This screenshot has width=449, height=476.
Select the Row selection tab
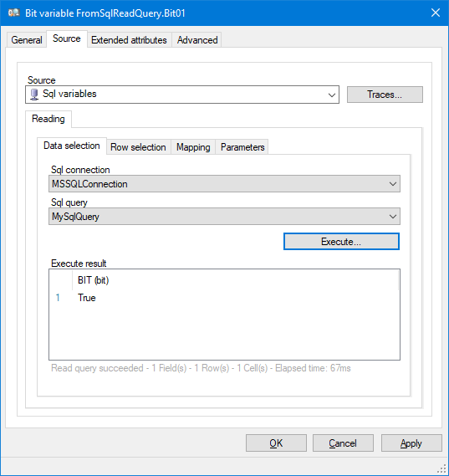point(138,147)
